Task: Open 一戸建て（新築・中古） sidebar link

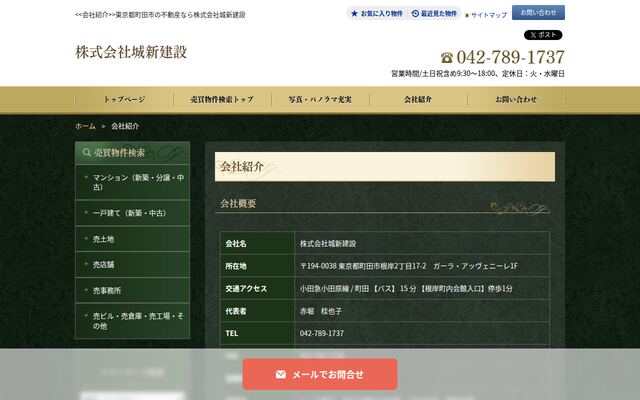Action: click(x=132, y=213)
